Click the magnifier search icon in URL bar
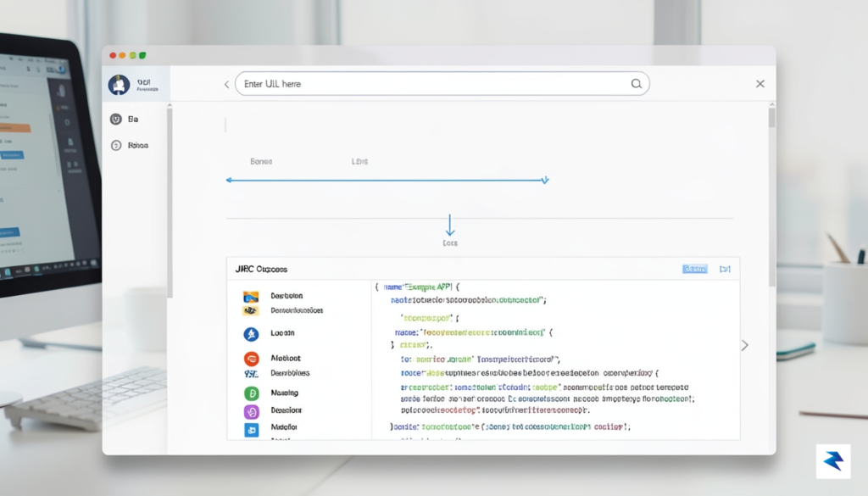This screenshot has width=868, height=496. point(636,84)
